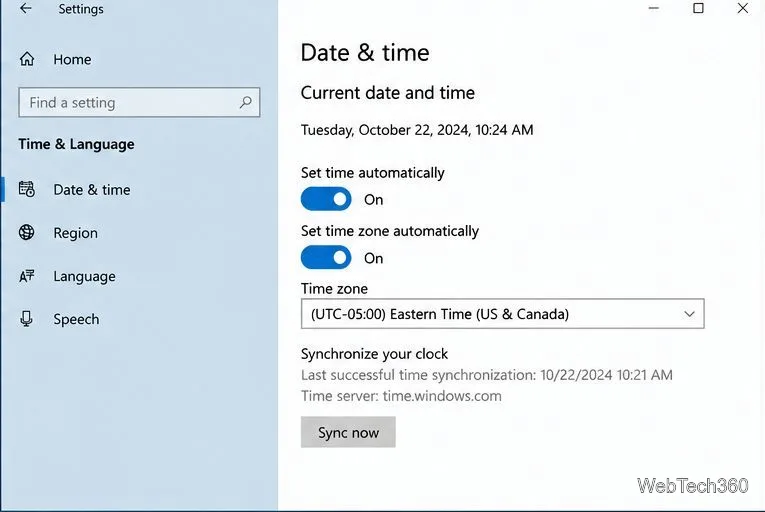Minimize the Settings window
The height and width of the screenshot is (512, 765).
[654, 8]
